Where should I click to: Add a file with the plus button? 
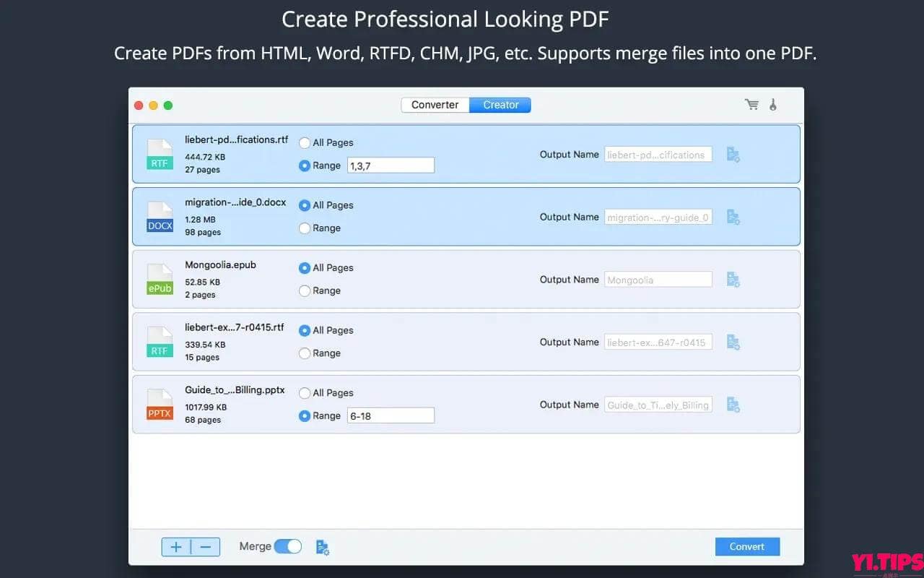pos(175,547)
